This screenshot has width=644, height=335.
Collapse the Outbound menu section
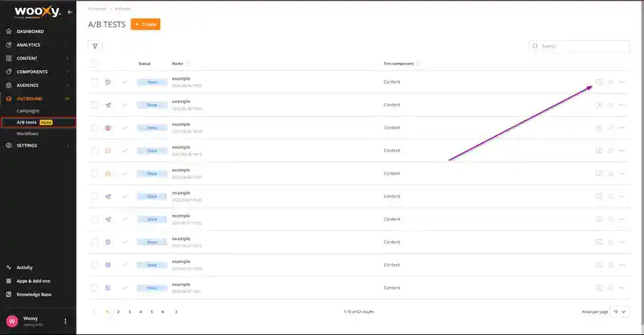point(67,98)
